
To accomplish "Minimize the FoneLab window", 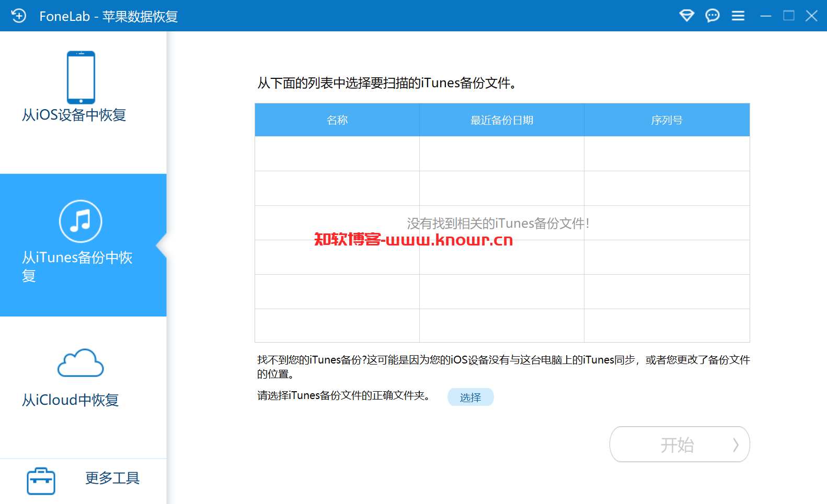I will pos(766,16).
